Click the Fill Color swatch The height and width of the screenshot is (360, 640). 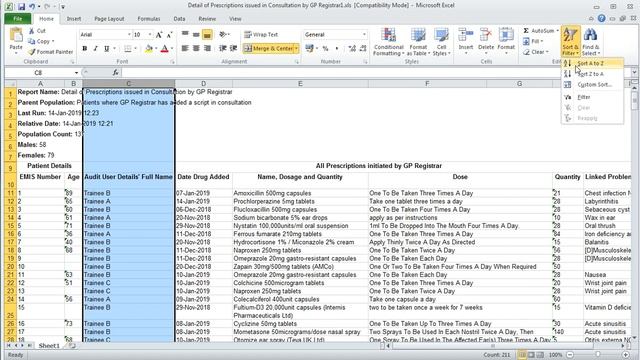click(149, 49)
